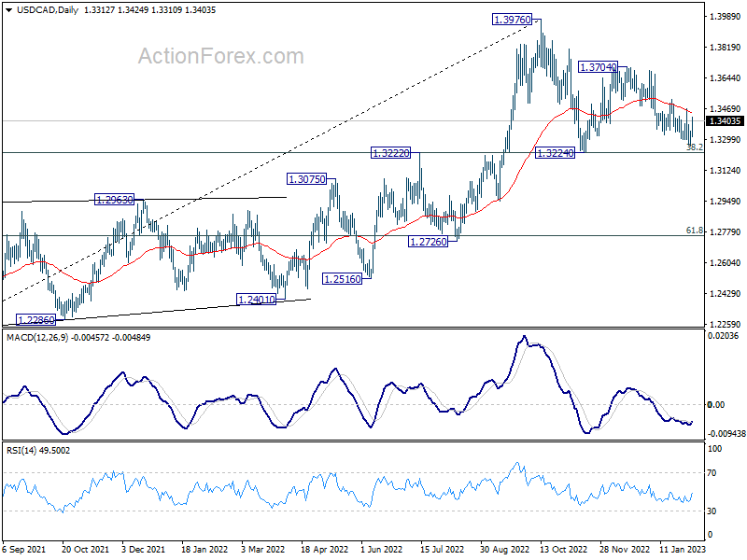Click the 1.25160 low label
The height and width of the screenshot is (560, 747).
tap(342, 278)
